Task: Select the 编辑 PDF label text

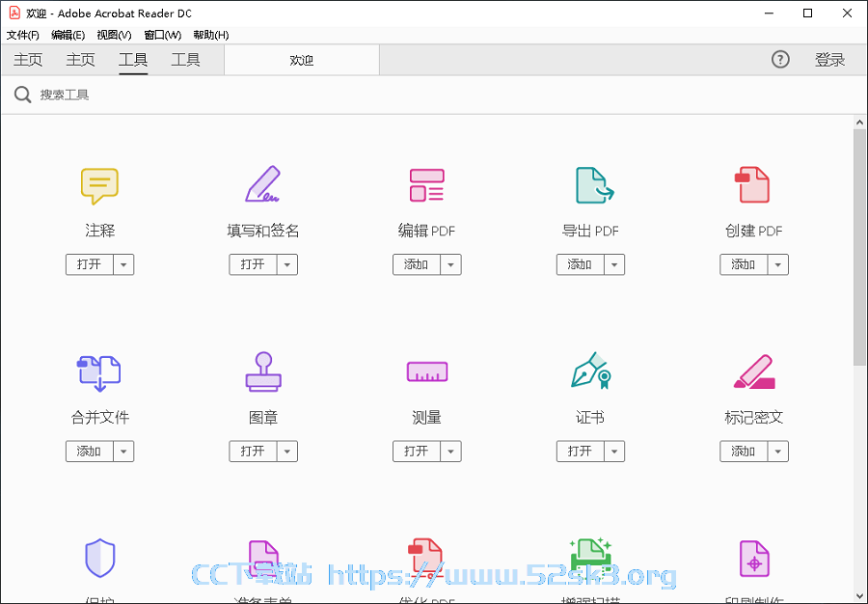Action: point(427,231)
